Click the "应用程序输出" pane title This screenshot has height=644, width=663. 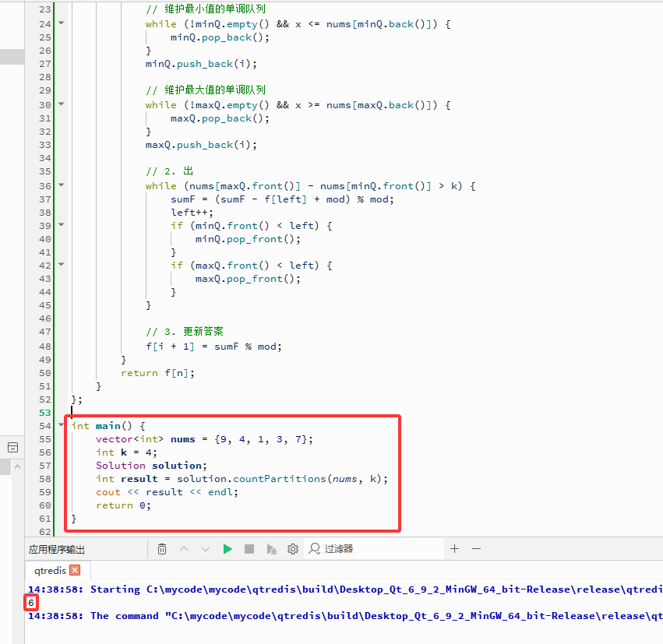(x=57, y=549)
